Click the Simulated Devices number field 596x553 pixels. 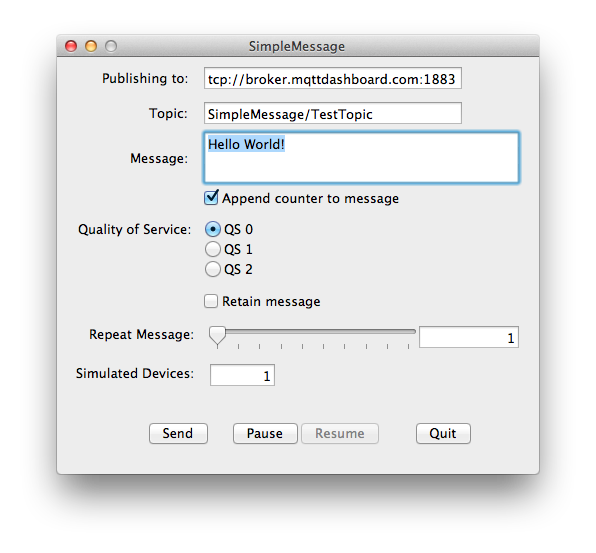pyautogui.click(x=243, y=375)
